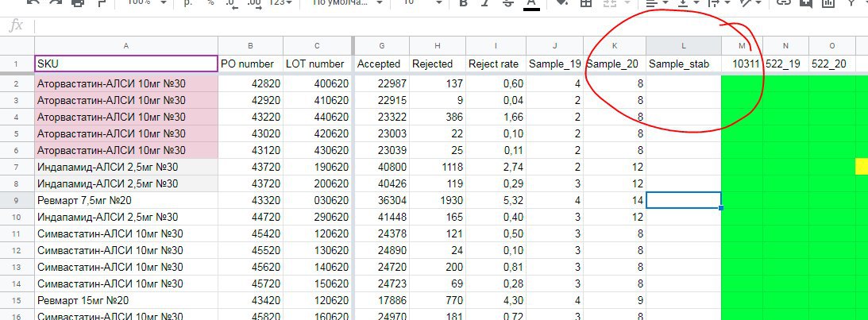Click the insert chart icon

pos(828,3)
